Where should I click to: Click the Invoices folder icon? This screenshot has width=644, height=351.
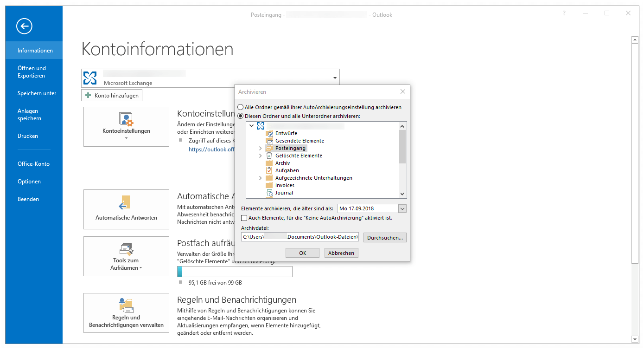pyautogui.click(x=269, y=185)
